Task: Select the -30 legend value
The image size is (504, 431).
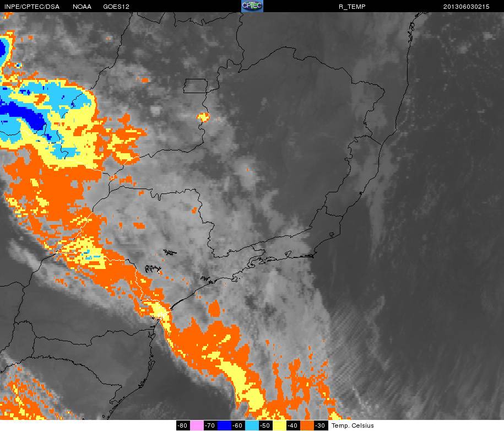Action: (x=321, y=425)
